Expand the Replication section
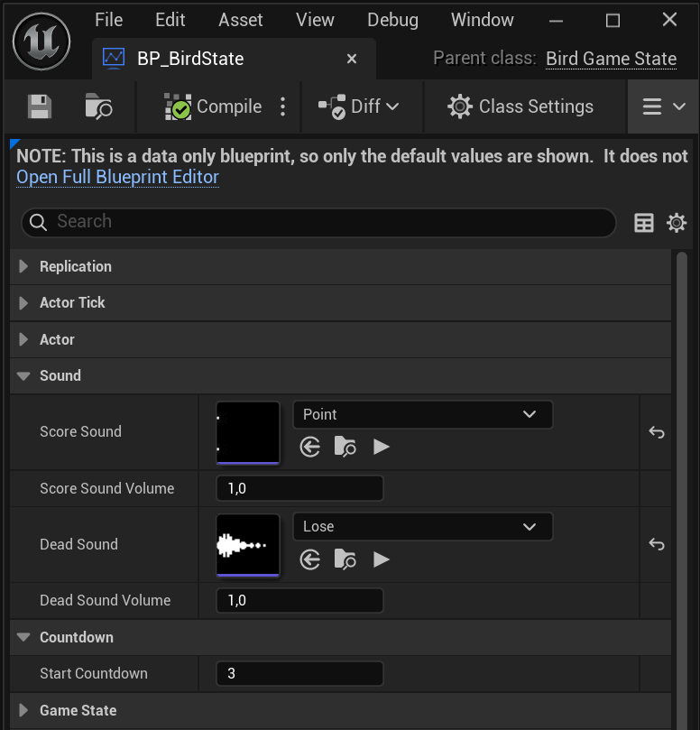Screen dimensions: 700x730 coord(23,266)
